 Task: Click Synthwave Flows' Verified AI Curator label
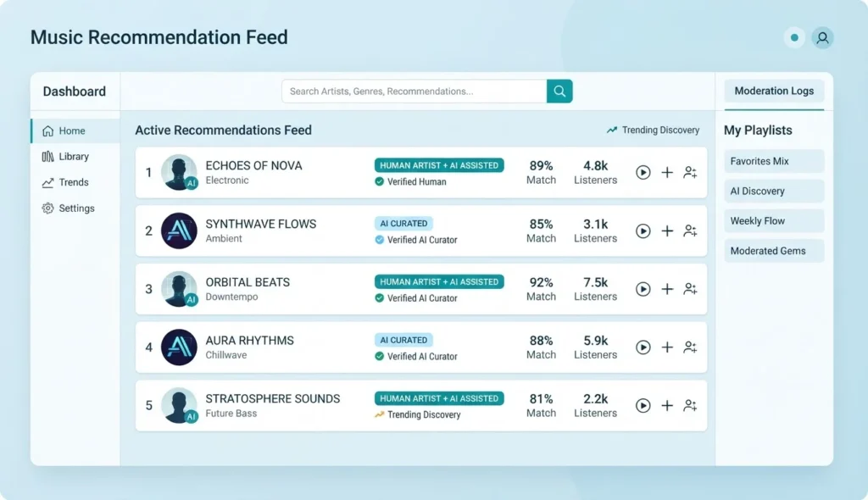click(x=422, y=240)
